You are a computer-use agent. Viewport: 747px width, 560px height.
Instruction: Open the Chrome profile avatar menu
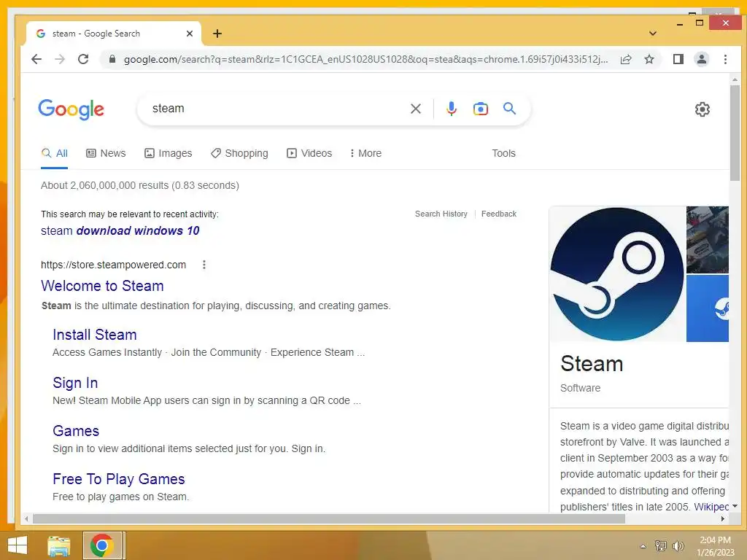[701, 59]
